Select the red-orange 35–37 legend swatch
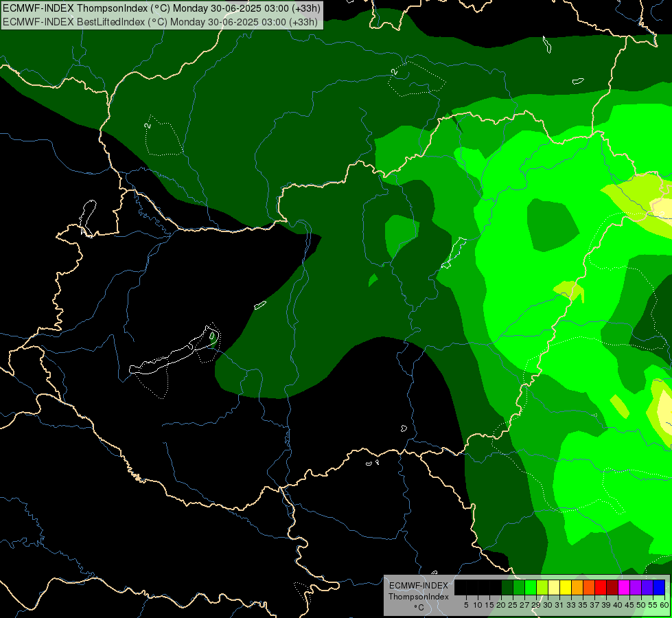This screenshot has width=672, height=618. point(589,587)
